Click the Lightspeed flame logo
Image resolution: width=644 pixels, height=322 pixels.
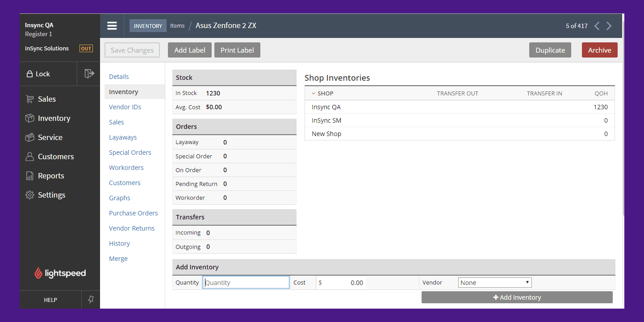[38, 273]
